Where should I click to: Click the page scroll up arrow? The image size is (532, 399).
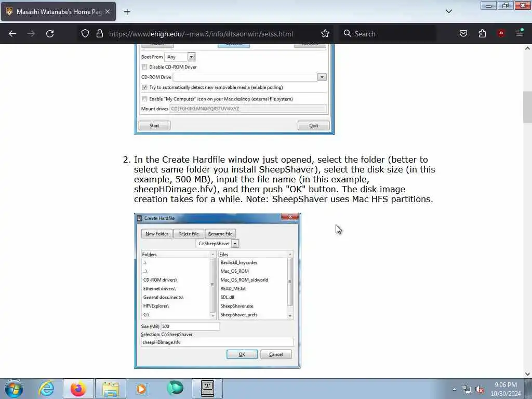point(527,48)
